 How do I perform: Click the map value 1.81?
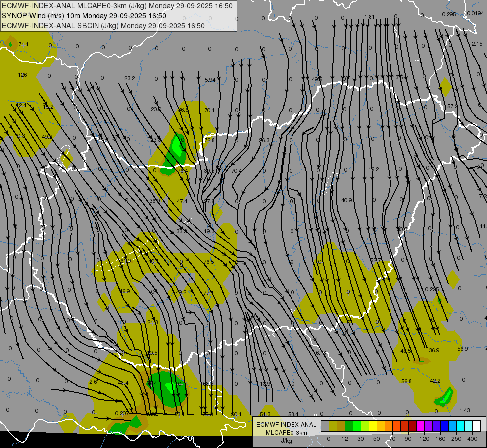coord(369,17)
